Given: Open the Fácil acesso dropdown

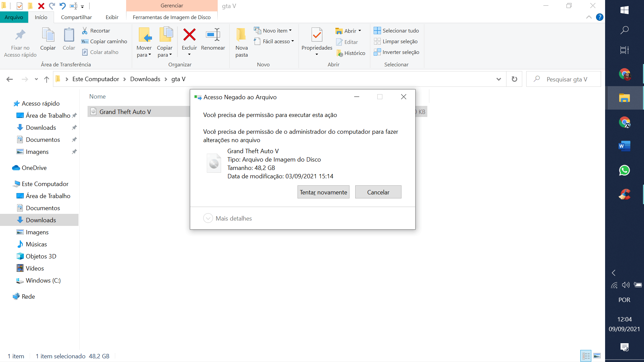Looking at the screenshot, I should (274, 41).
